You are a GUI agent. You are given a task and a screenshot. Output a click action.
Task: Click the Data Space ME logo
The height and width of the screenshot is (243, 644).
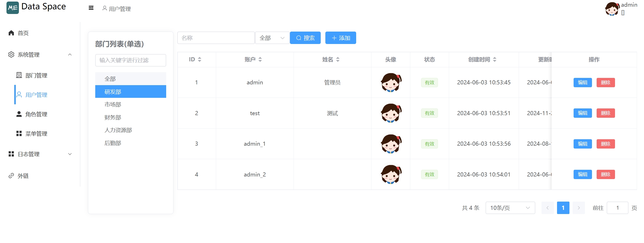(x=13, y=8)
